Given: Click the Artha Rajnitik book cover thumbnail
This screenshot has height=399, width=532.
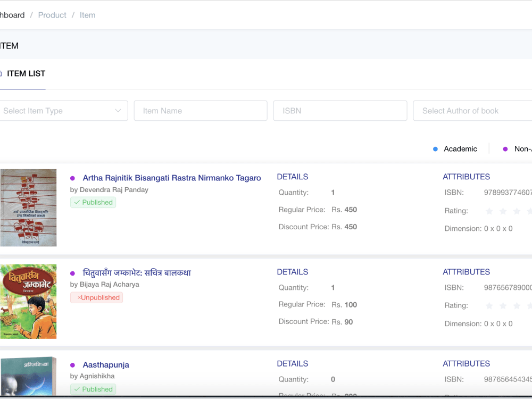Looking at the screenshot, I should point(28,207).
